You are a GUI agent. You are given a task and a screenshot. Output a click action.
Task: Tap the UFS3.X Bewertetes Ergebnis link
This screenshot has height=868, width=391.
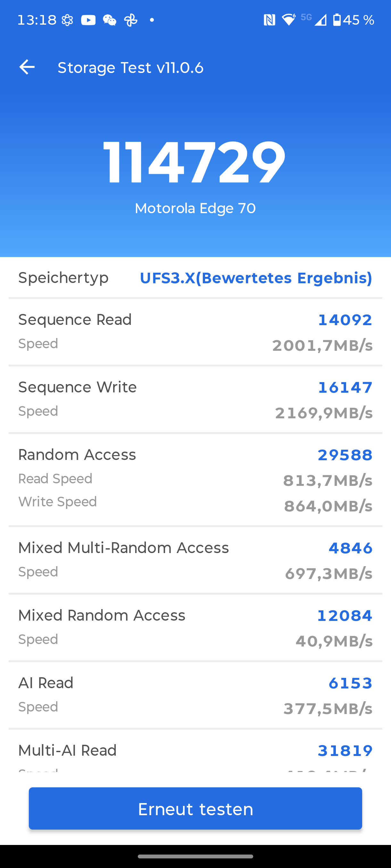click(256, 278)
